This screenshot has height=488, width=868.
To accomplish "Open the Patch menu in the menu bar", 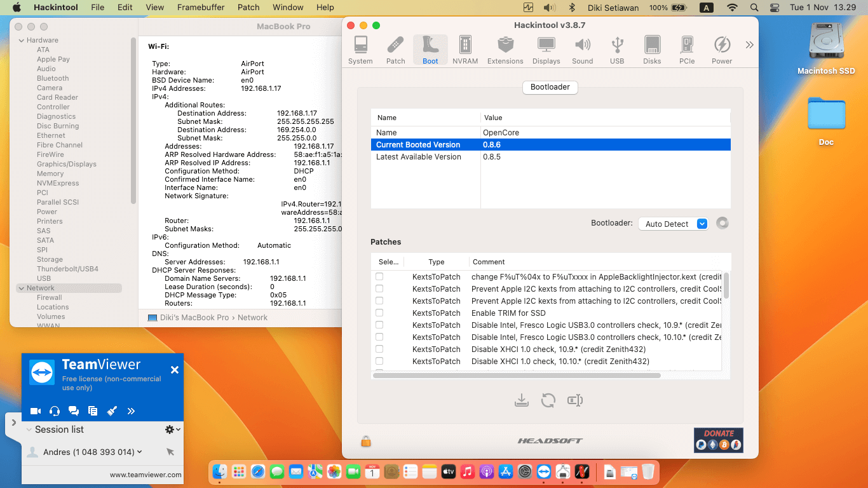I will point(248,8).
